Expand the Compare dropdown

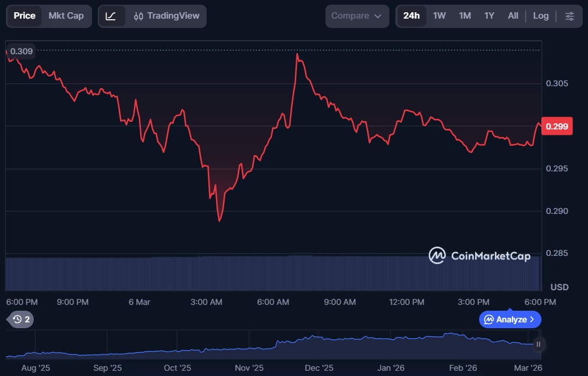tap(356, 16)
